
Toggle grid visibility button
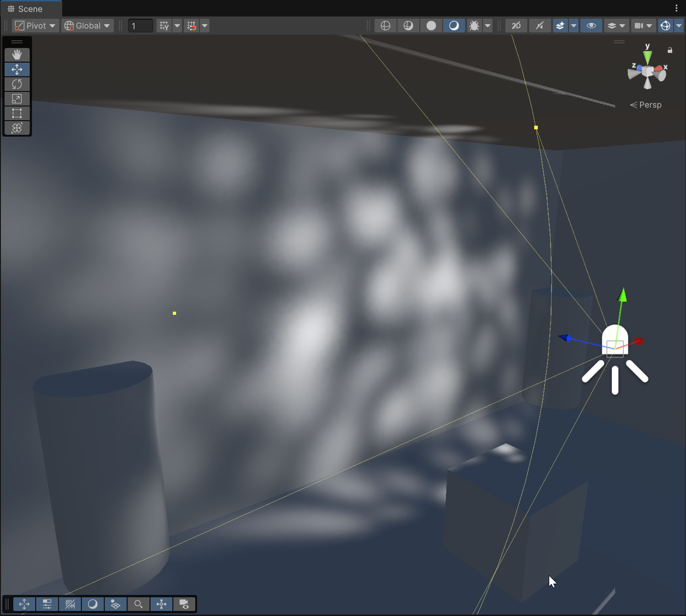pos(164,26)
